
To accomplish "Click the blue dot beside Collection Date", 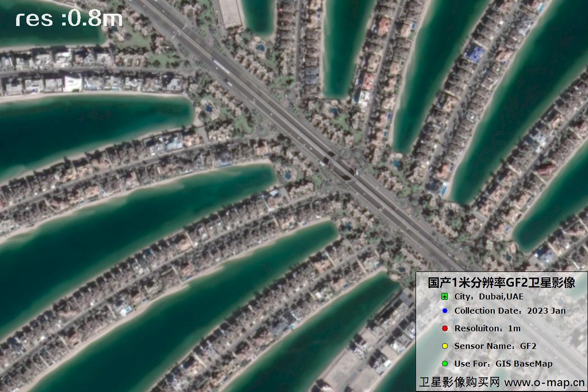I will [444, 311].
